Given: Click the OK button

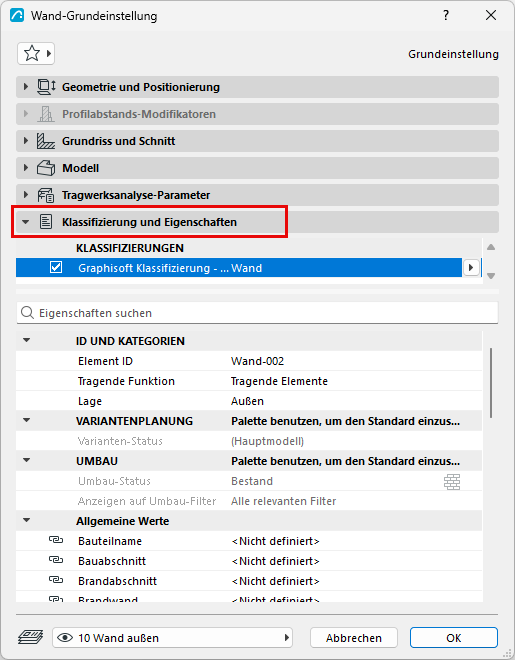Looking at the screenshot, I should point(454,638).
